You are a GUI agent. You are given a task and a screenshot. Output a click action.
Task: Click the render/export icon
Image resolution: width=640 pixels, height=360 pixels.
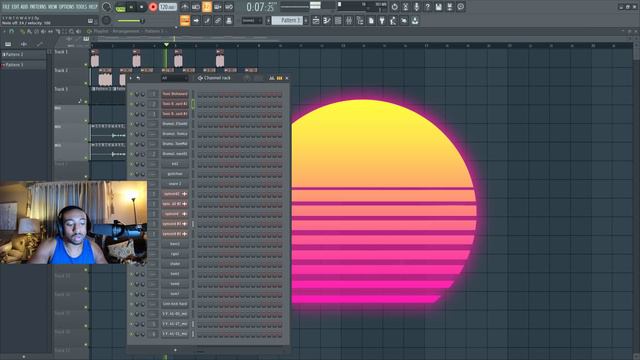tap(449, 7)
